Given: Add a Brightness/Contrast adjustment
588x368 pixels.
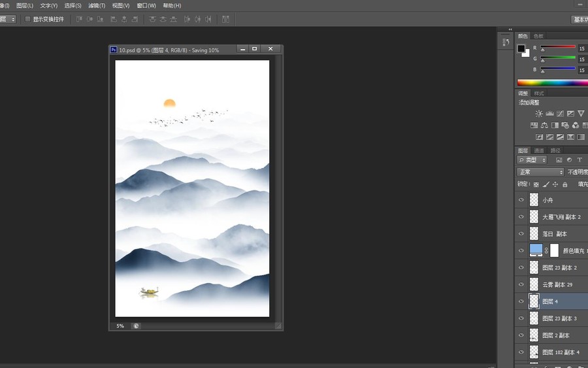Looking at the screenshot, I should coord(539,113).
